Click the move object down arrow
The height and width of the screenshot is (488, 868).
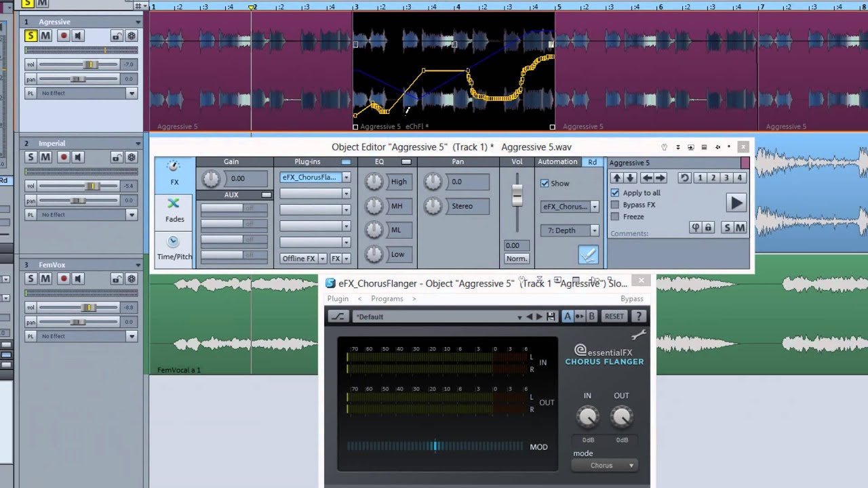630,178
